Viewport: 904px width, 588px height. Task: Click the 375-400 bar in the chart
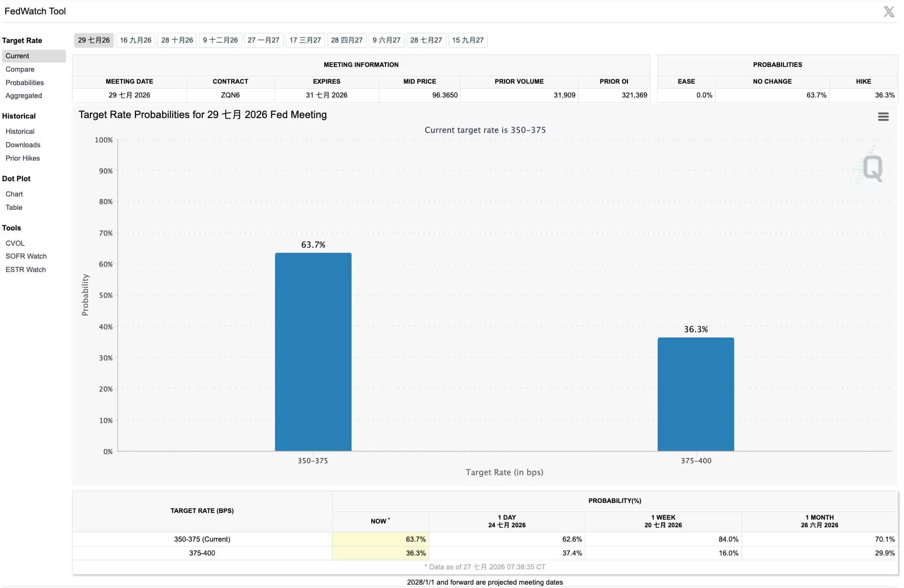(695, 394)
